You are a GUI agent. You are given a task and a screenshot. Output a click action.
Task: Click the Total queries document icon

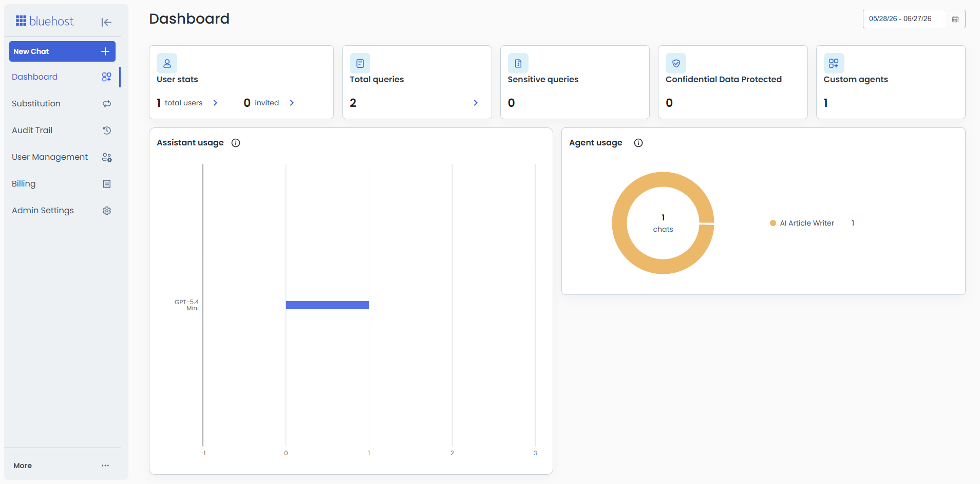[x=360, y=63]
